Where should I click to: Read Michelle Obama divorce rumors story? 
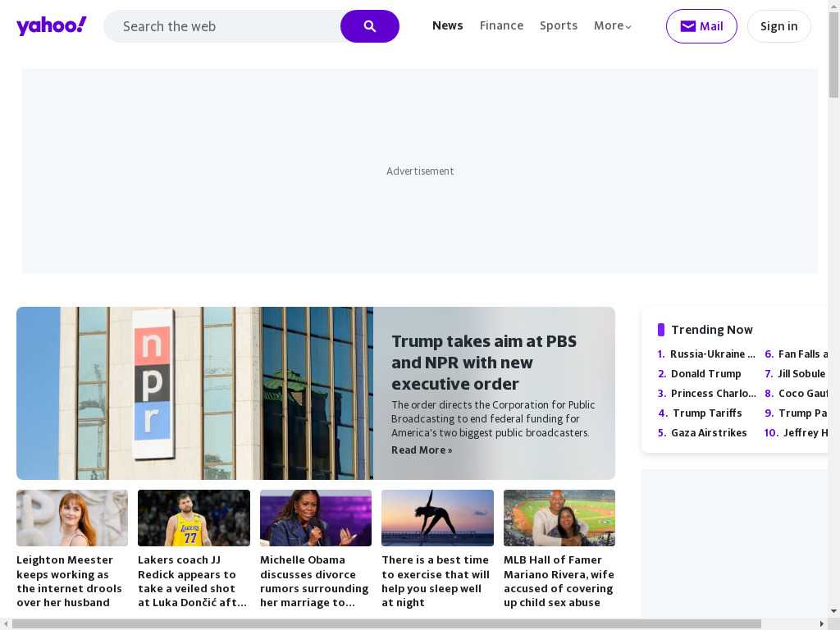(314, 582)
